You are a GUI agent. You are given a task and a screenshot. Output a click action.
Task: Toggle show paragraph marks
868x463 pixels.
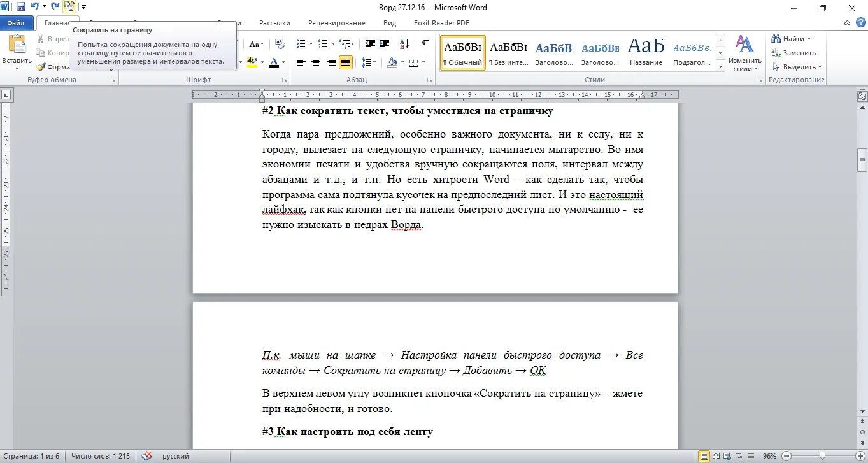click(x=425, y=44)
